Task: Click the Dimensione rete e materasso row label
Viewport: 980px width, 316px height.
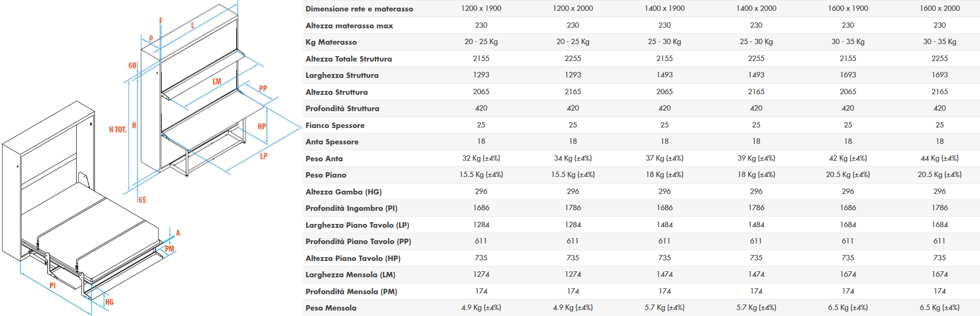Action: 359,9
